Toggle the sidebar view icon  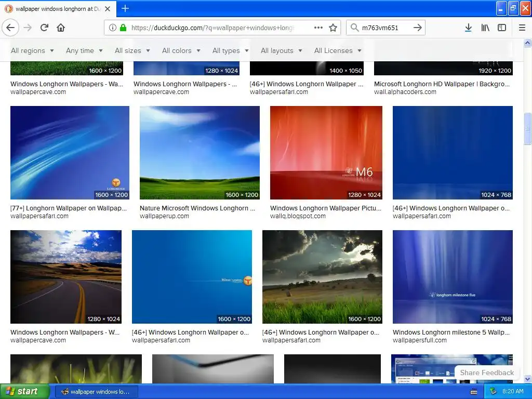coord(502,28)
